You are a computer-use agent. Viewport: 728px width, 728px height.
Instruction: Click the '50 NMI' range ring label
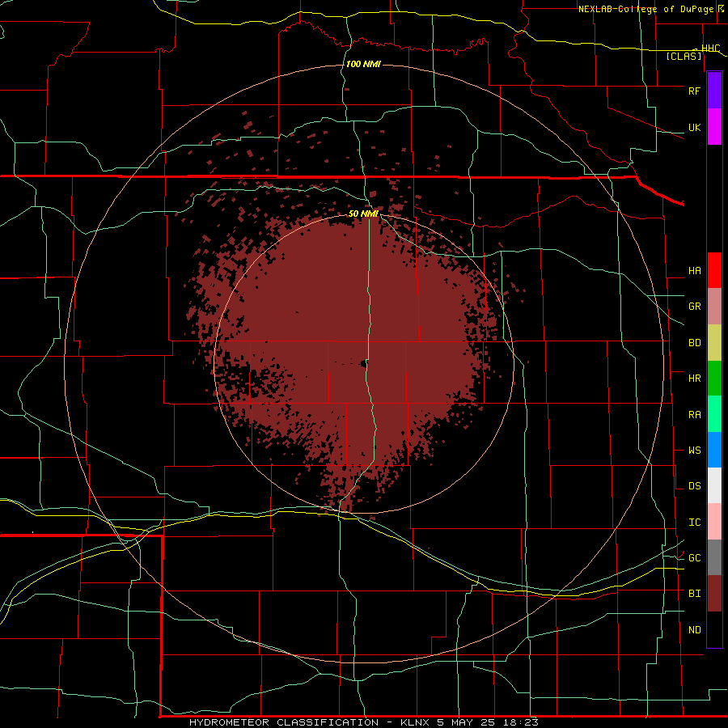(363, 214)
